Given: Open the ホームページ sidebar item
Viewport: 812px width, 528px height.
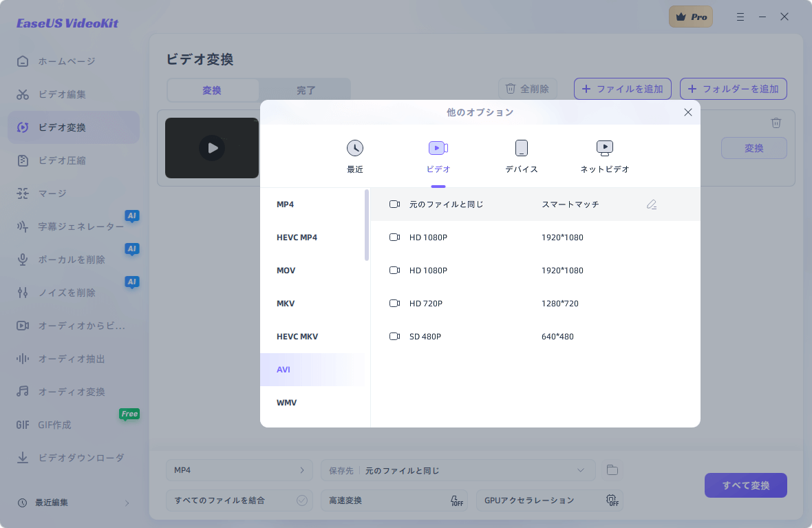Looking at the screenshot, I should (x=74, y=61).
